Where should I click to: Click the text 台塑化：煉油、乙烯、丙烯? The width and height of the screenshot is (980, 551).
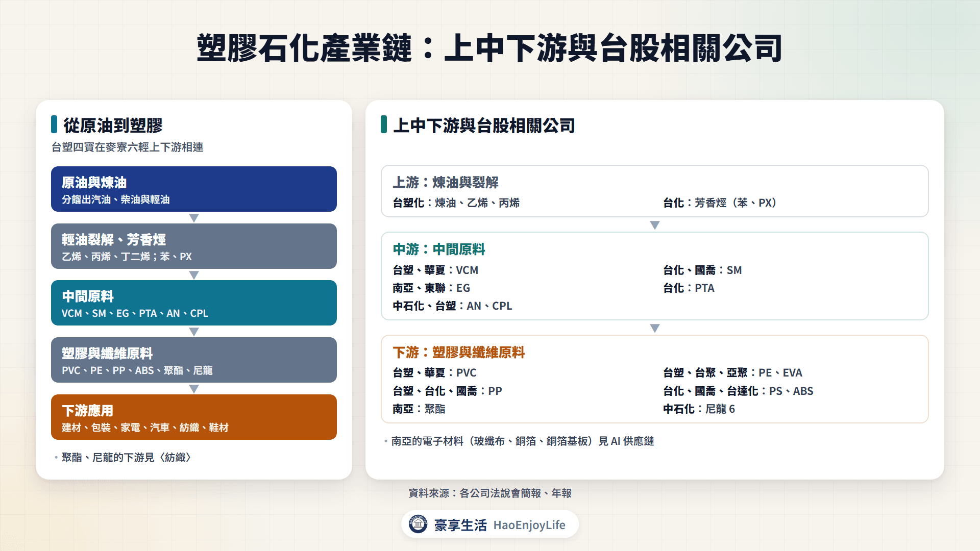[x=456, y=203]
